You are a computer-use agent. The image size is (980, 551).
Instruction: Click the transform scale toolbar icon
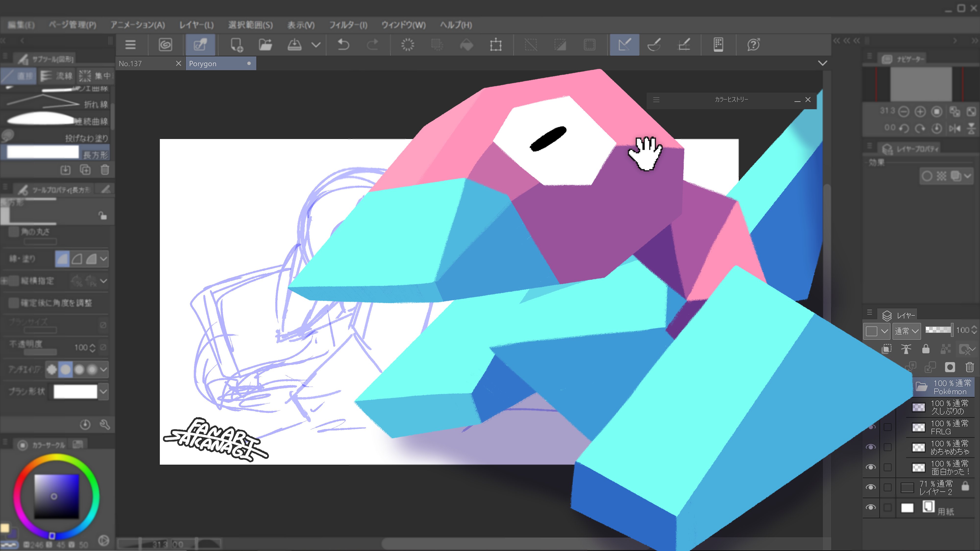click(x=496, y=45)
